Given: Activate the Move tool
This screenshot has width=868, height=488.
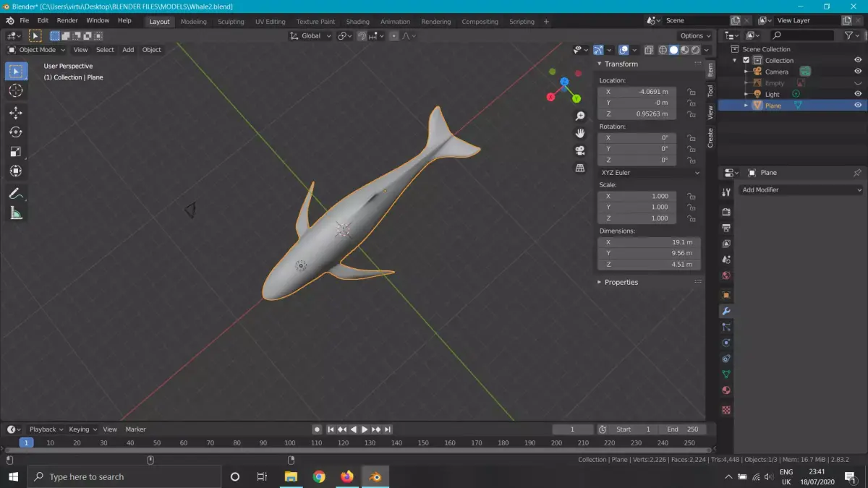Looking at the screenshot, I should pos(16,113).
